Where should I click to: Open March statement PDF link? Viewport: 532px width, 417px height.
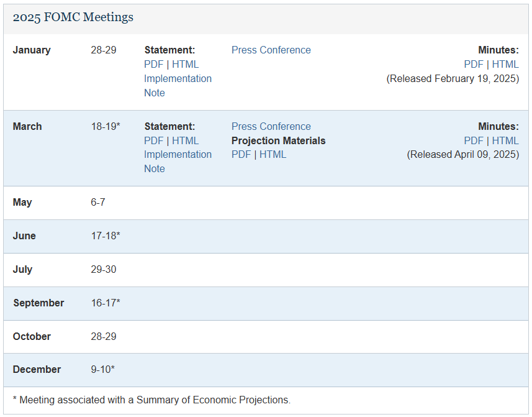pyautogui.click(x=153, y=140)
